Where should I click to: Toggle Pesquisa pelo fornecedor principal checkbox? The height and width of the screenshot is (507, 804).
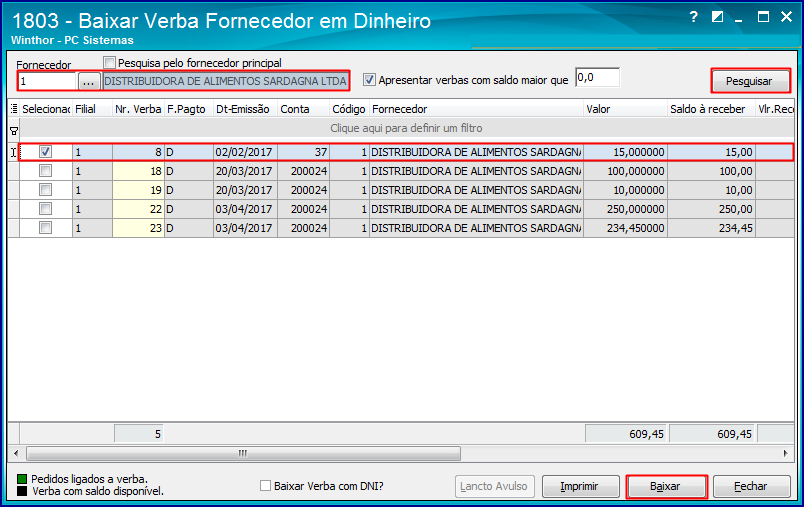coord(109,63)
